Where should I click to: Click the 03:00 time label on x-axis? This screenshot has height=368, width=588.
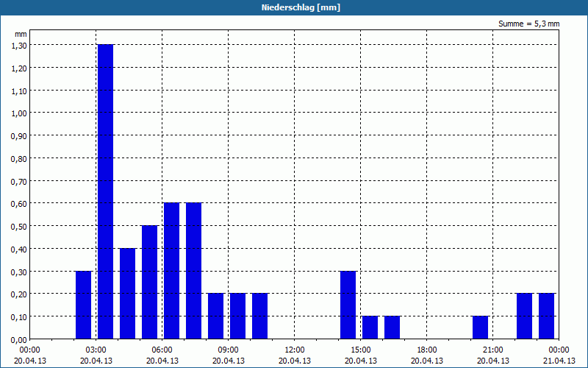click(96, 350)
